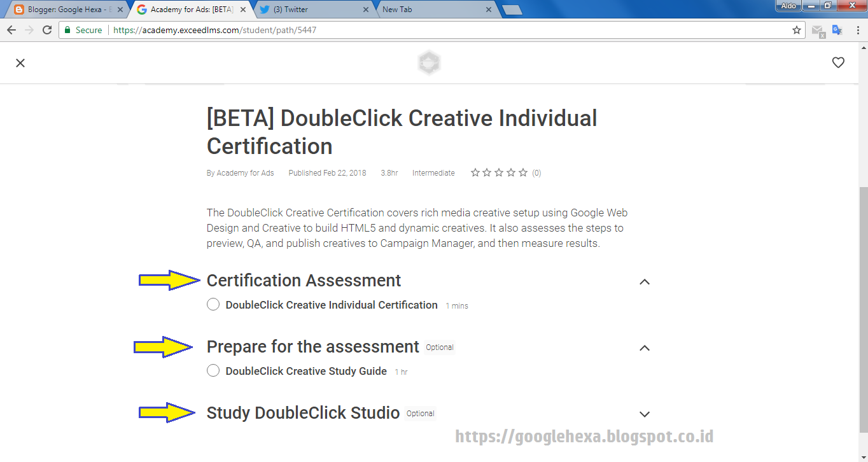Close the Academy for Ads tab
Screen dimensions: 868x462
coord(243,10)
